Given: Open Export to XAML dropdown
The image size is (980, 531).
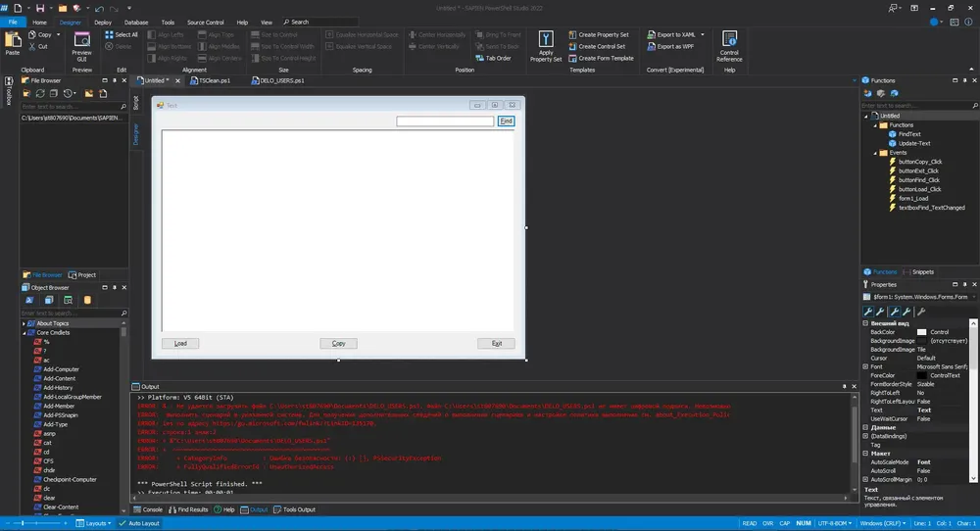Looking at the screenshot, I should (x=703, y=35).
